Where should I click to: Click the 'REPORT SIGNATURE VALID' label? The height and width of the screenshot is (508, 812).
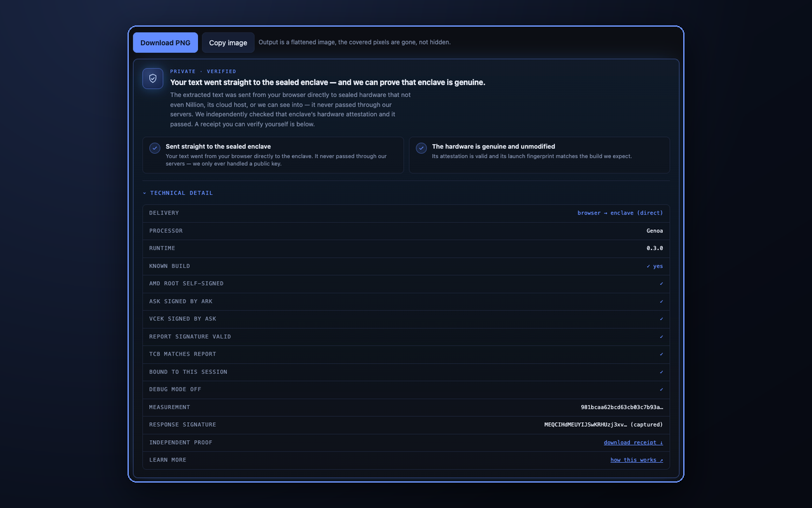[190, 337]
